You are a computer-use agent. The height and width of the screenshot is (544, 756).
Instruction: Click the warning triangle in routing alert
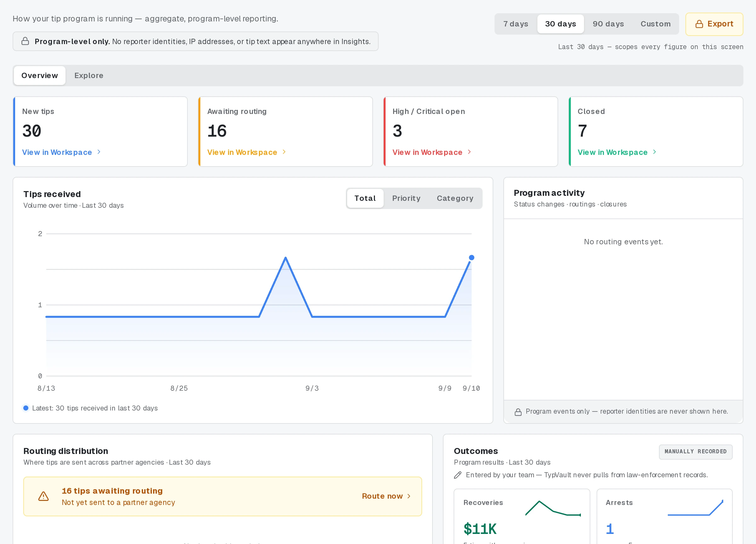[43, 496]
